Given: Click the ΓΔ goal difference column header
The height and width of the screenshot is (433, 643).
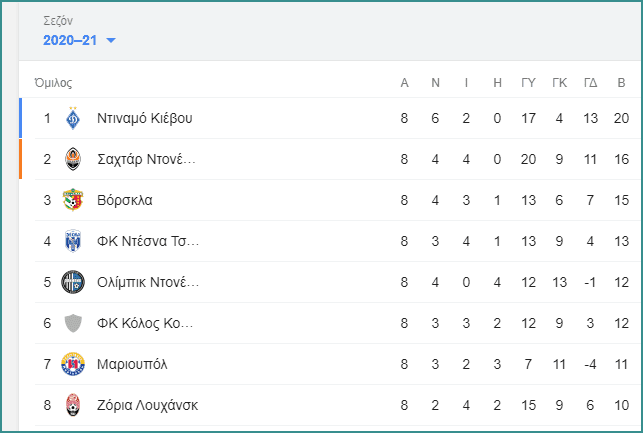Looking at the screenshot, I should click(x=591, y=83).
